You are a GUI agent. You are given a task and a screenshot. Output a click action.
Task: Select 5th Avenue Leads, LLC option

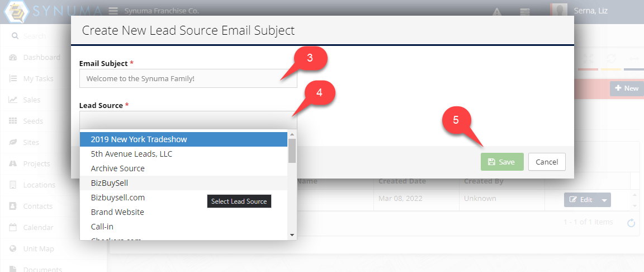pos(183,154)
